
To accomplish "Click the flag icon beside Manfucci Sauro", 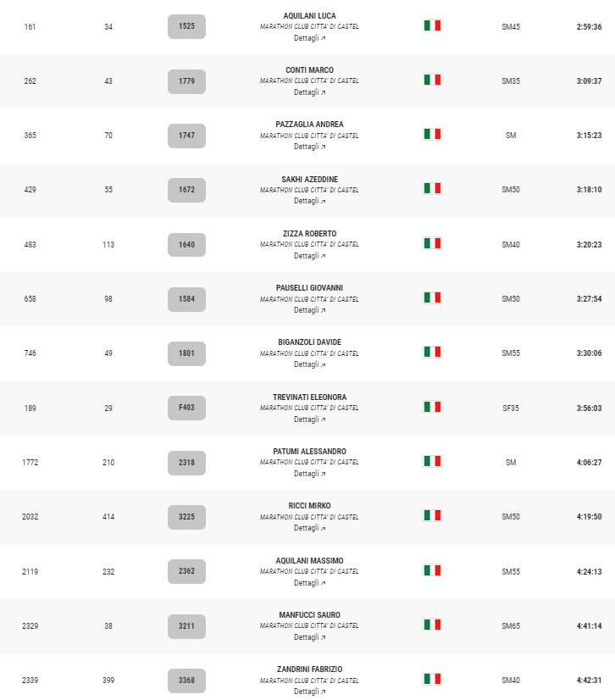I will [432, 625].
